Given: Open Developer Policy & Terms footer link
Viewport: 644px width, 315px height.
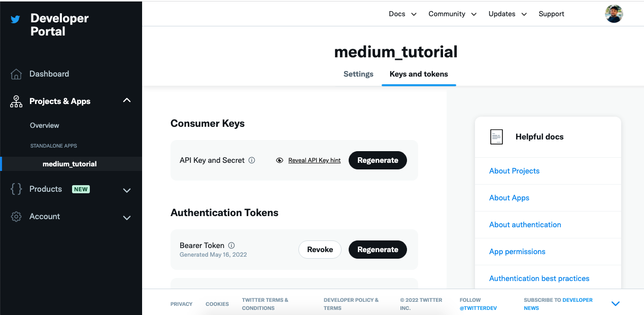Looking at the screenshot, I should [351, 304].
